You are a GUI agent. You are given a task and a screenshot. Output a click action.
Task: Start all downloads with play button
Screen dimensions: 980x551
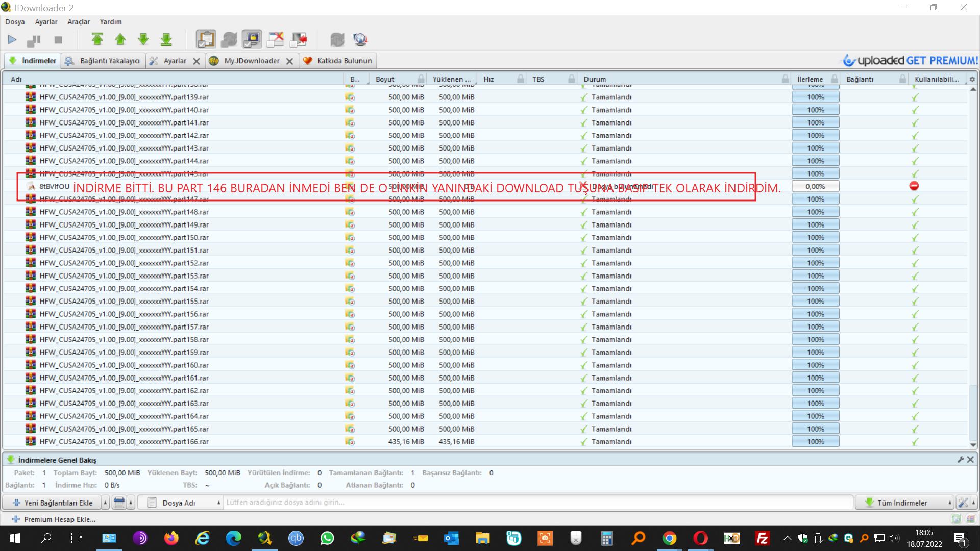[x=12, y=40]
